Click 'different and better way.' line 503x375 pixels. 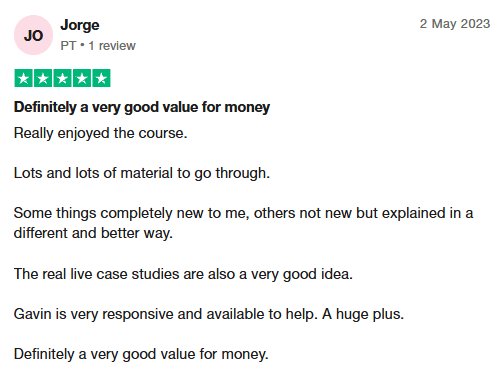point(93,233)
